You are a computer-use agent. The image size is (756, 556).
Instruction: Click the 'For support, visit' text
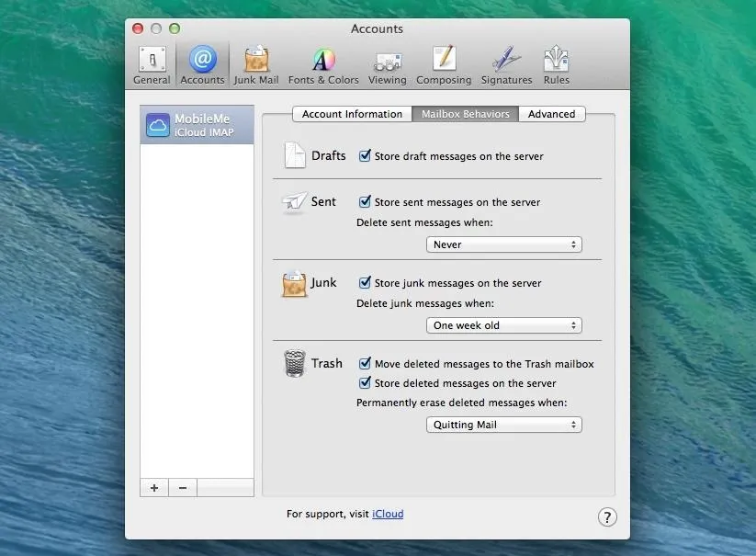[327, 514]
